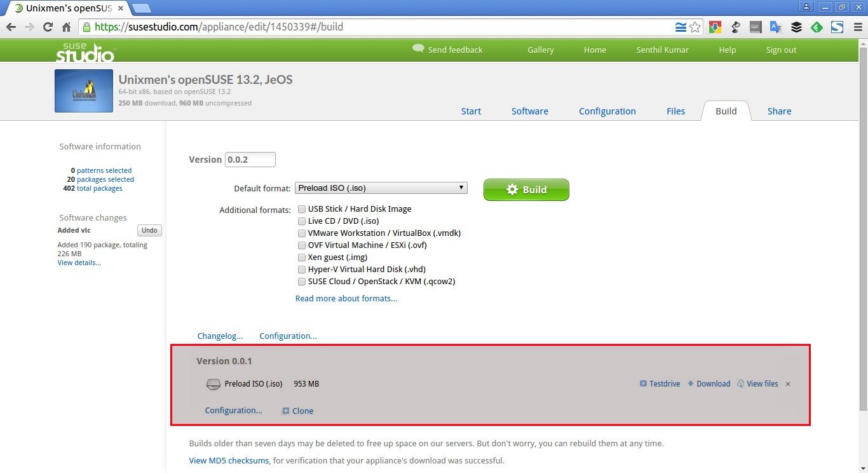Tick VMware Workstation / VirtualBox (.vmdk)
868x473 pixels.
(x=302, y=233)
